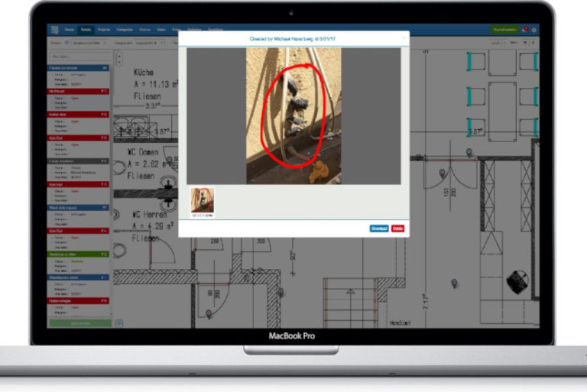The width and height of the screenshot is (587, 392).
Task: Click the map pin at hatched wall corner
Action: tap(281, 293)
